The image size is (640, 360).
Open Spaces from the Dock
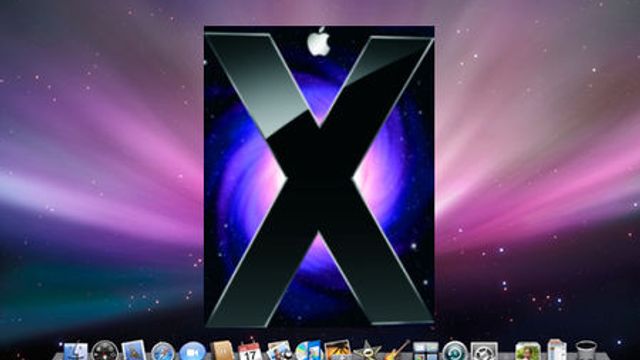[425, 351]
